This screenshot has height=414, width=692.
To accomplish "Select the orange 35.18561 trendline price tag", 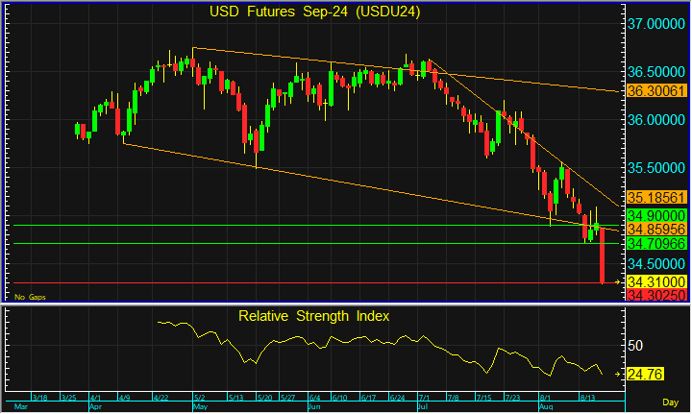I will (655, 198).
